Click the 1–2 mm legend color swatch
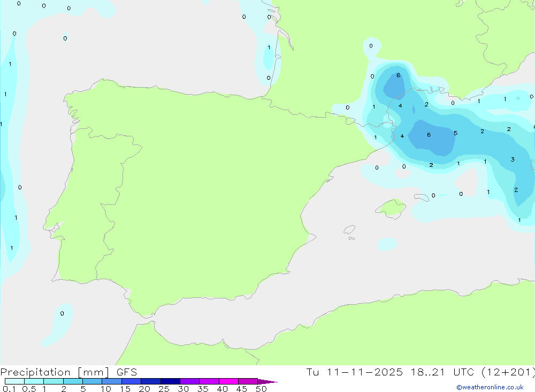This screenshot has width=535, height=392. (x=53, y=381)
